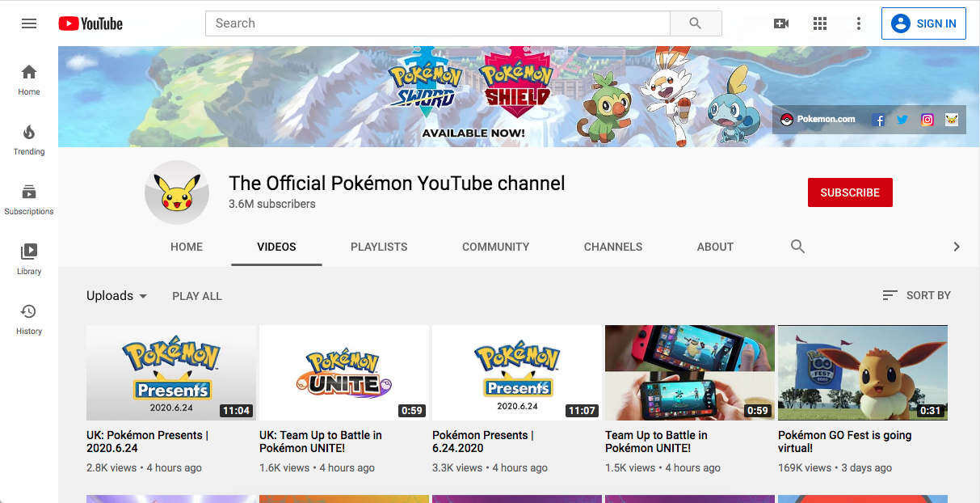Select the Videos tab
The width and height of the screenshot is (980, 503).
click(x=276, y=247)
